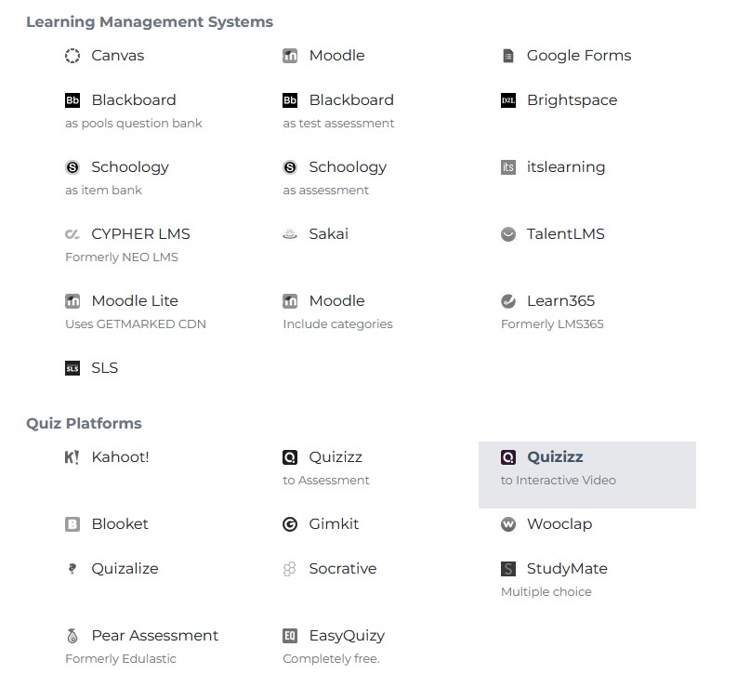
Task: Click the Gimkit G logo icon
Action: 290,524
